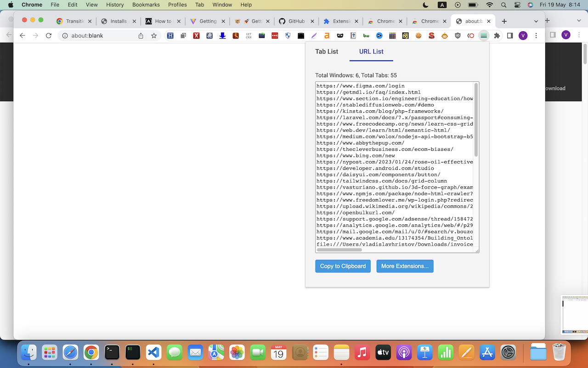The height and width of the screenshot is (368, 588).
Task: Open Spotlight search in menu bar
Action: coord(504,5)
